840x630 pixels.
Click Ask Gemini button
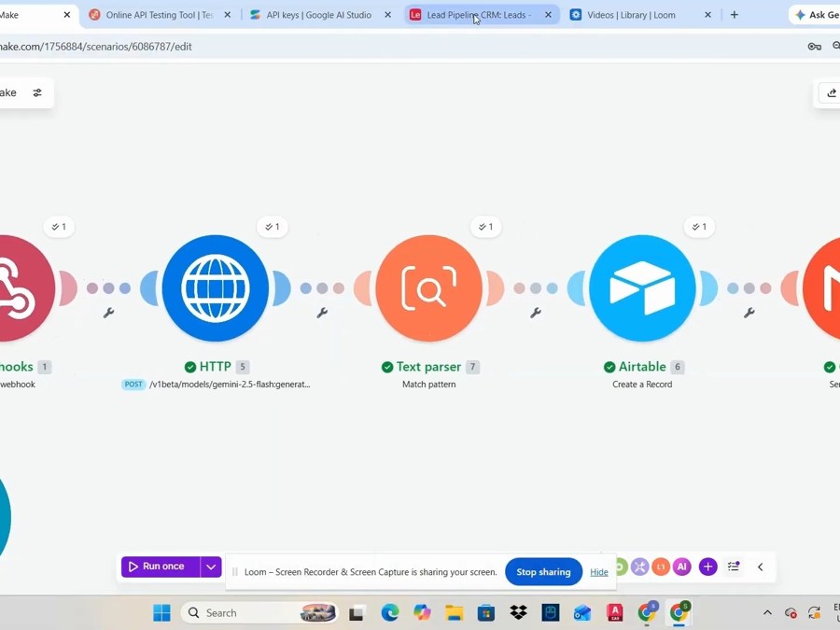pos(816,15)
